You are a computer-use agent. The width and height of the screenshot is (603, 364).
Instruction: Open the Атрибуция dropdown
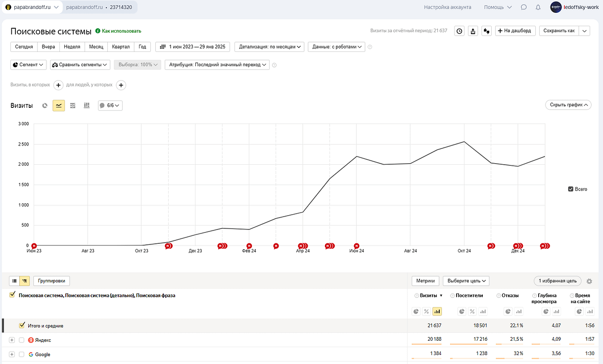click(217, 65)
